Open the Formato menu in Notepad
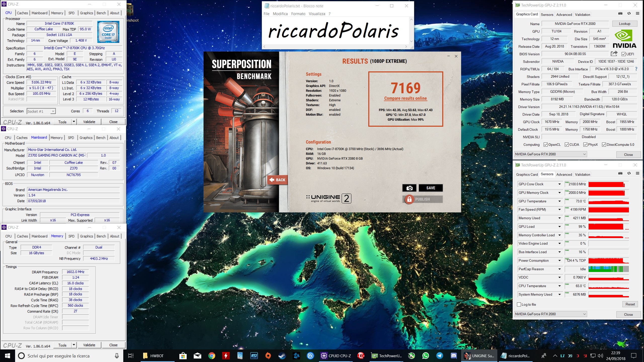The height and width of the screenshot is (362, 644). click(298, 14)
